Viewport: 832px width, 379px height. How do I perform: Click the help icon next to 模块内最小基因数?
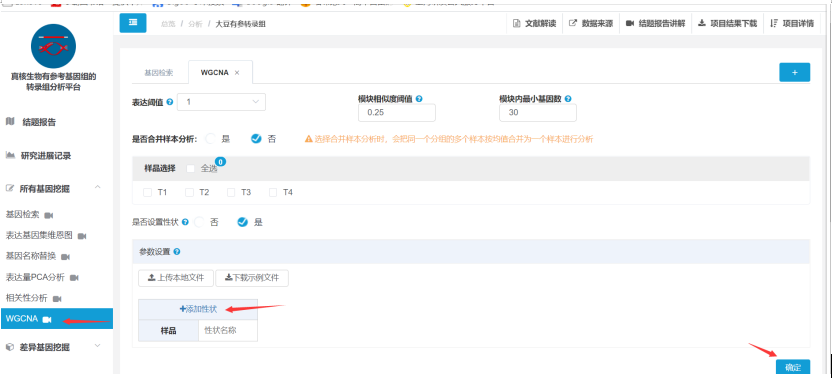tap(568, 99)
